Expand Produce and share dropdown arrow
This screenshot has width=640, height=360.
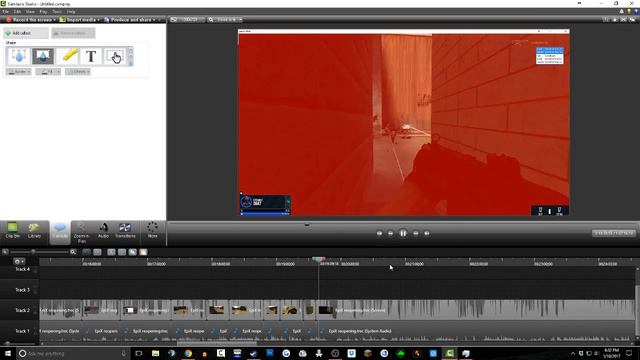coord(154,20)
